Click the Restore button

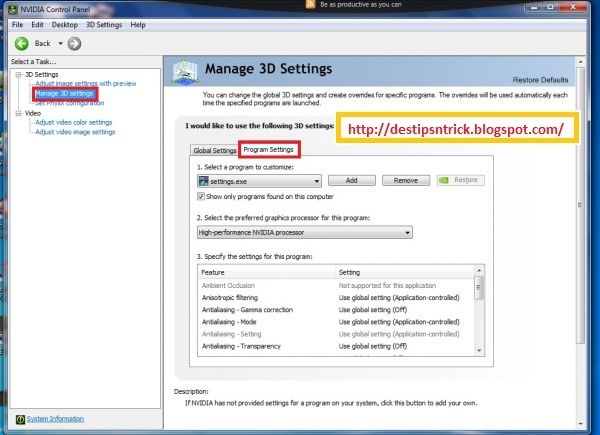point(461,180)
